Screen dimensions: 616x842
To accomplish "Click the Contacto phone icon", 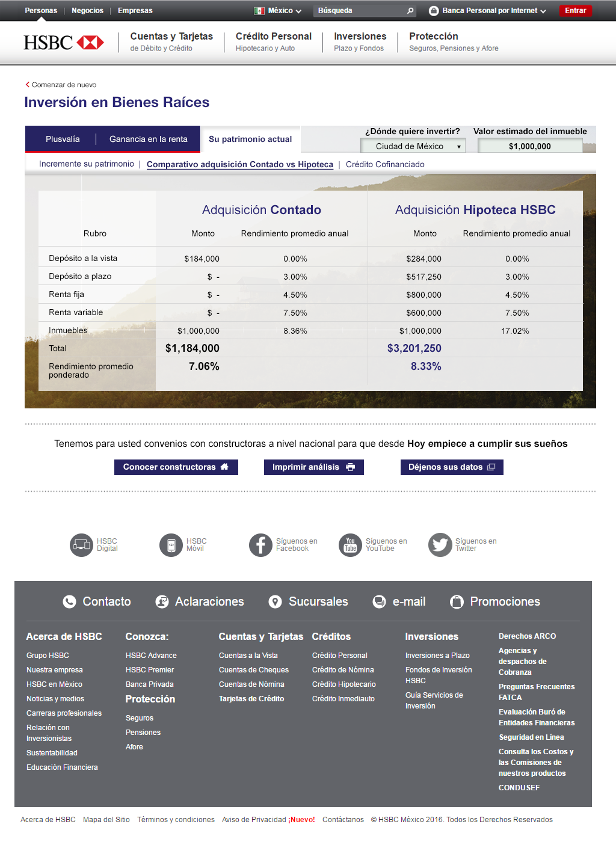I will pos(70,601).
